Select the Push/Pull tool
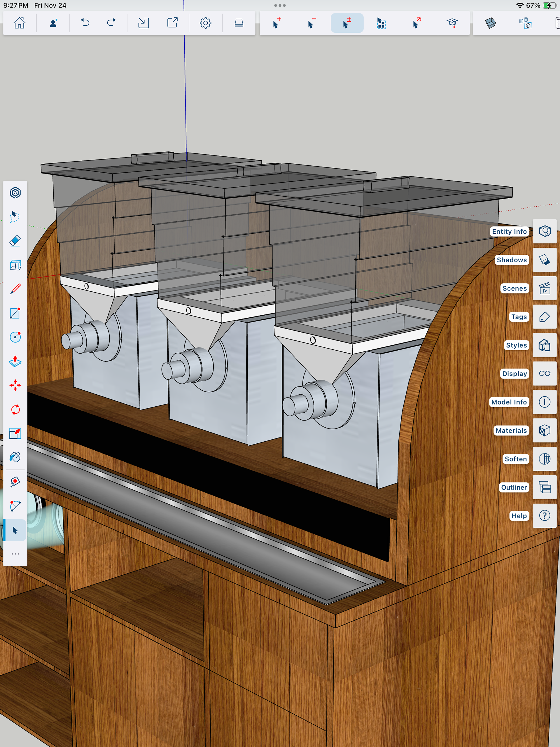The height and width of the screenshot is (747, 560). click(15, 361)
